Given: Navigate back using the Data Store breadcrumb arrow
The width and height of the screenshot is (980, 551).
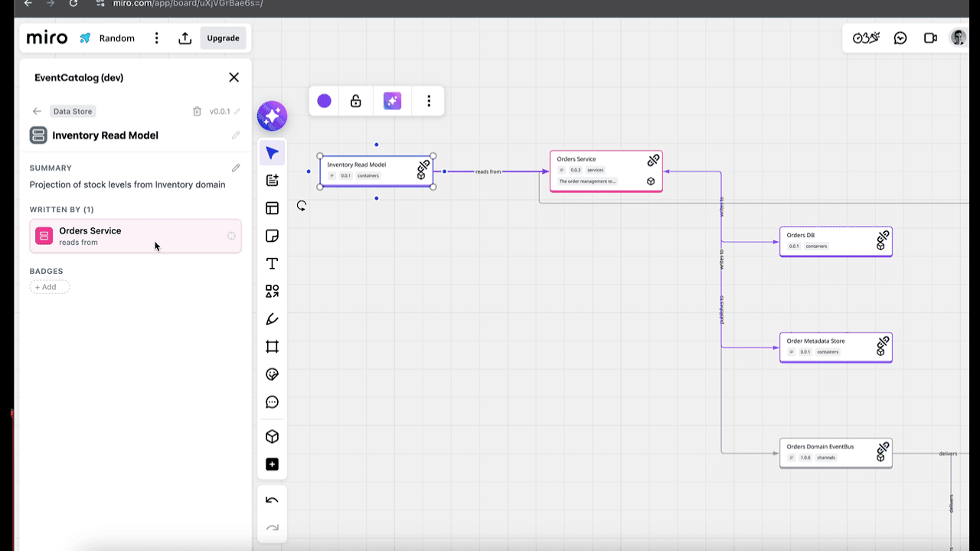Looking at the screenshot, I should [37, 111].
